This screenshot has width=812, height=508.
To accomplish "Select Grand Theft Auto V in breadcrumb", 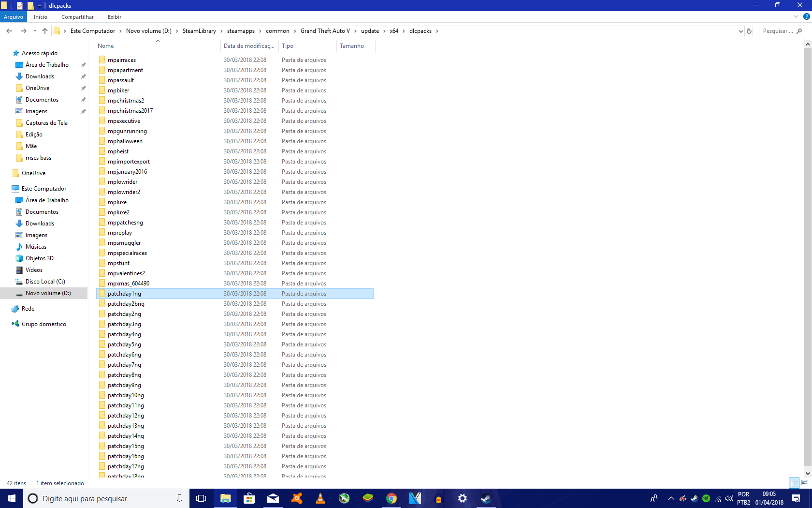I will (325, 31).
